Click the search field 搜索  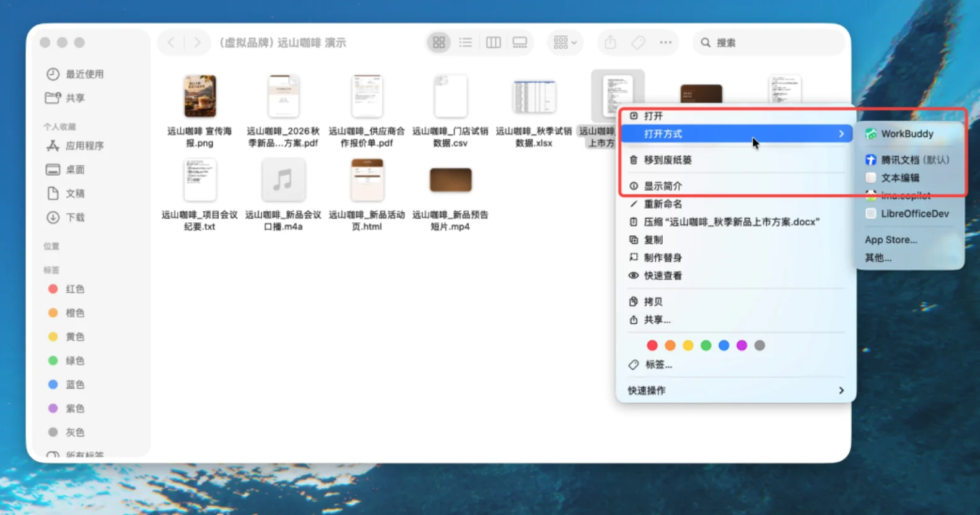[x=768, y=43]
